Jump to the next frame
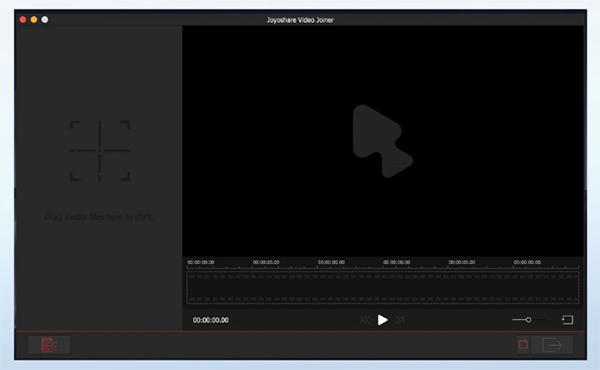Image resolution: width=600 pixels, height=370 pixels. (400, 320)
